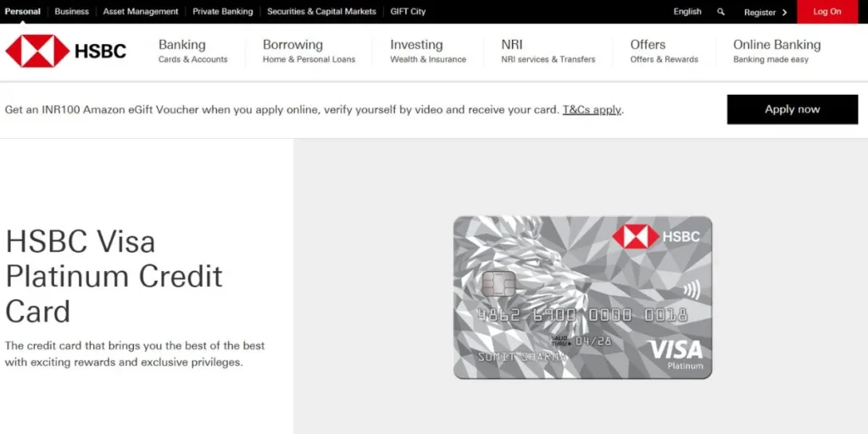Select the Personal tab

point(23,11)
